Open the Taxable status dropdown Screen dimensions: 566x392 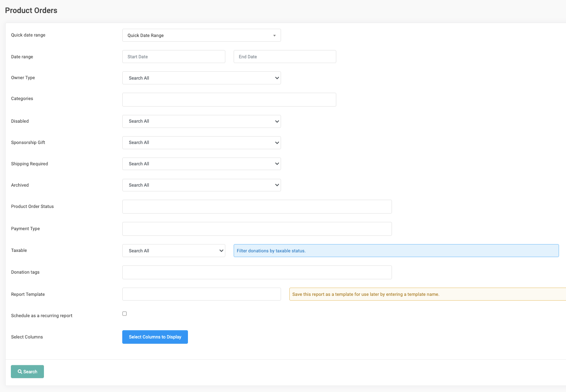[x=173, y=251]
